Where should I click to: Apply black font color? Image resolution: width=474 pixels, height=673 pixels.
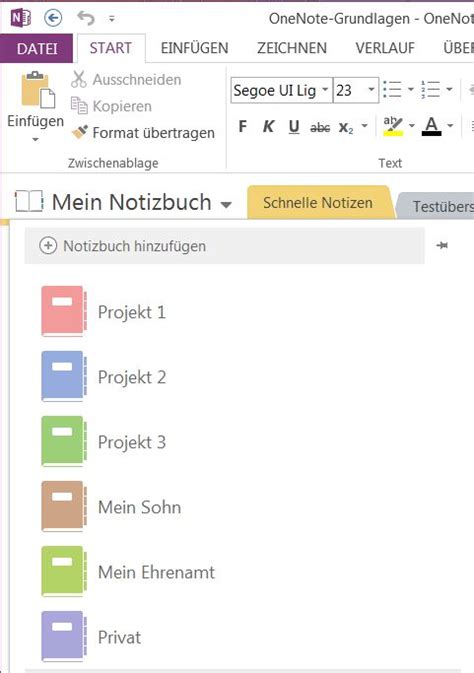[x=431, y=126]
